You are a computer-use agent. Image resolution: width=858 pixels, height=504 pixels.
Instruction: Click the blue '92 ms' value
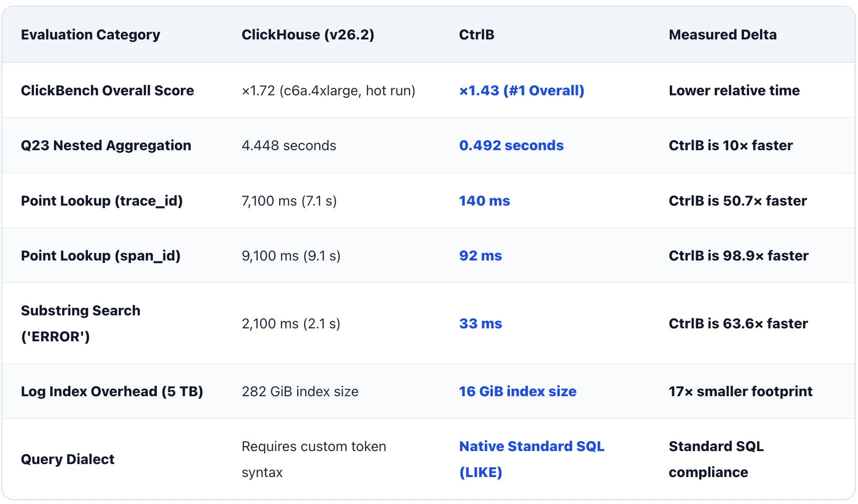480,255
